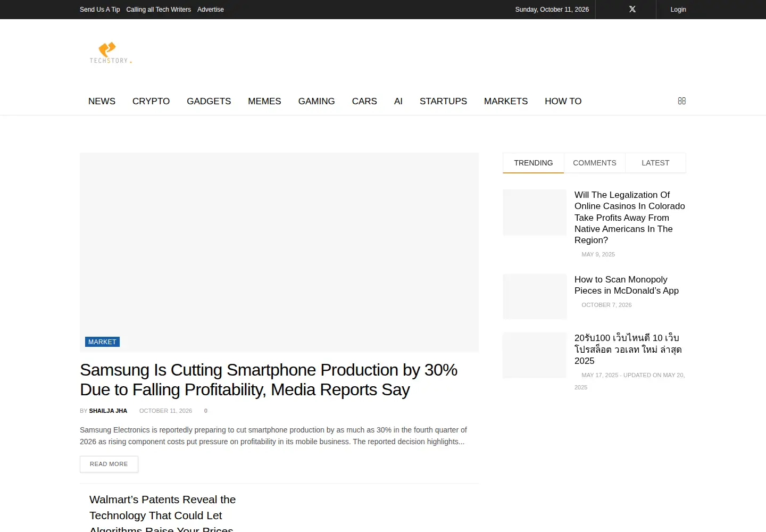Open the Samsung Cutting Smartphone Production headline
Image resolution: width=766 pixels, height=532 pixels.
(x=269, y=380)
